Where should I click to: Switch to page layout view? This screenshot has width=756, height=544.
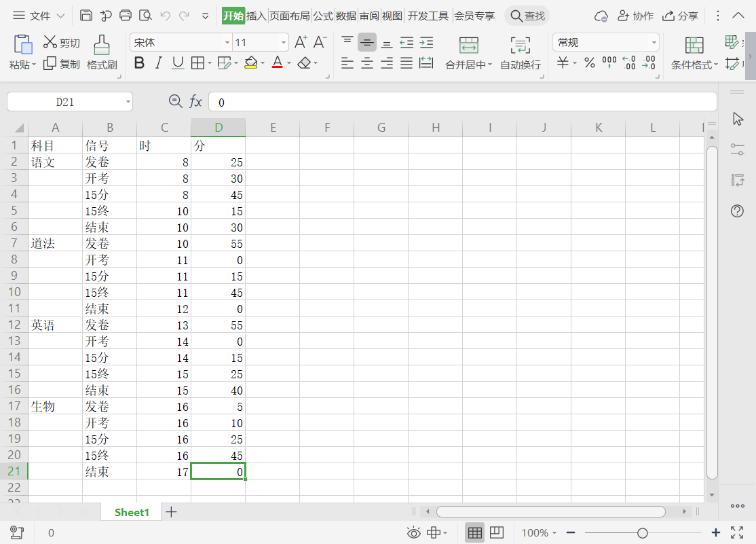(497, 532)
